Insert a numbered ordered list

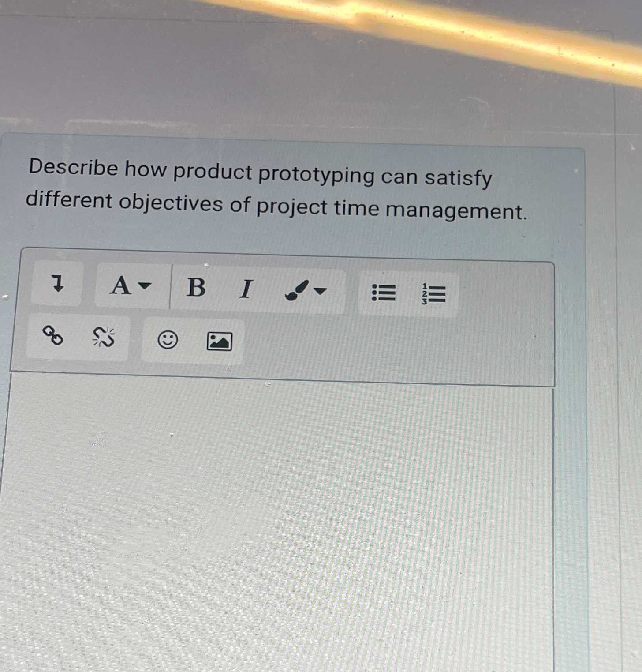pos(434,294)
